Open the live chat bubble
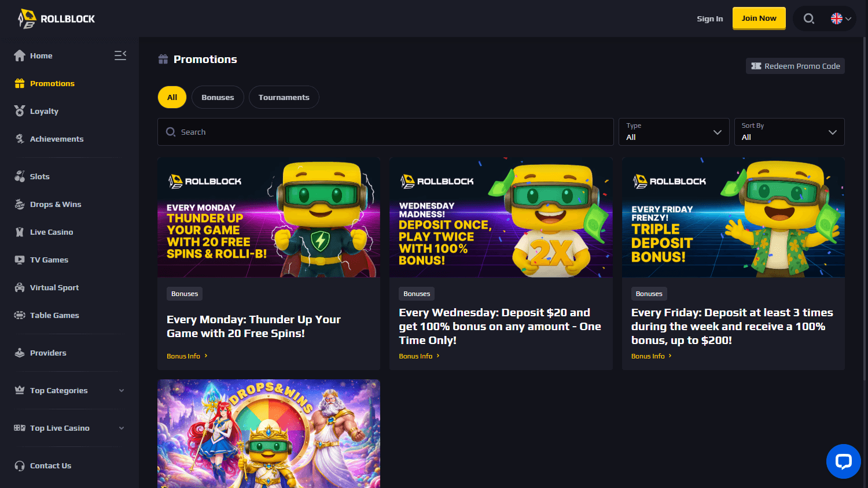Viewport: 868px width, 488px height. click(x=844, y=461)
